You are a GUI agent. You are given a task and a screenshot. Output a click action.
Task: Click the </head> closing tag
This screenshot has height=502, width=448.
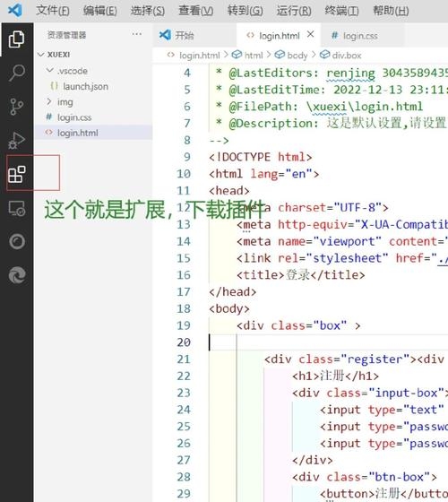[x=232, y=292]
